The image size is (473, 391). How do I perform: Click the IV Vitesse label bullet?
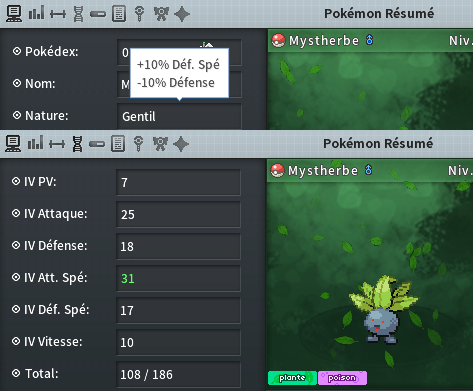pos(16,341)
